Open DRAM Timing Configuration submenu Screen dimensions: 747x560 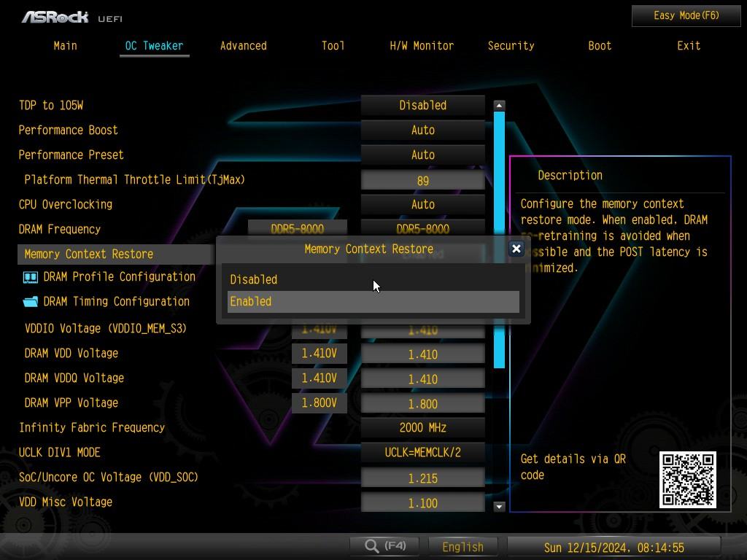[116, 301]
